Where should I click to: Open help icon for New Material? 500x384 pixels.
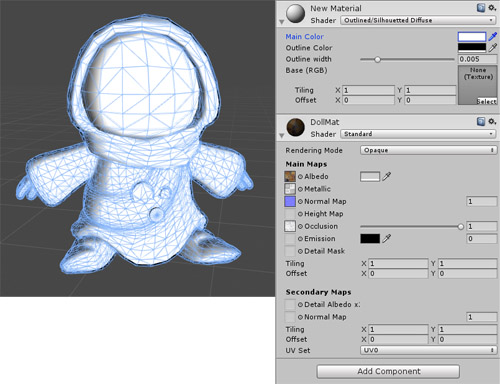pos(481,8)
